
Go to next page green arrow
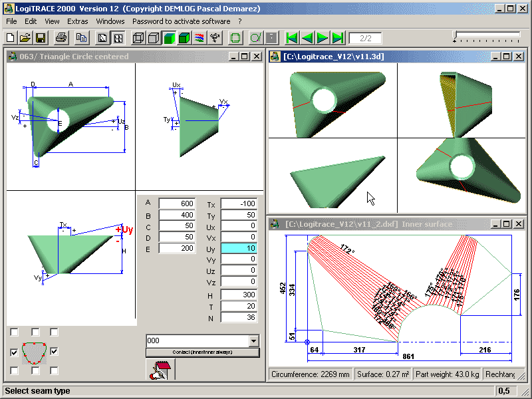[323, 38]
